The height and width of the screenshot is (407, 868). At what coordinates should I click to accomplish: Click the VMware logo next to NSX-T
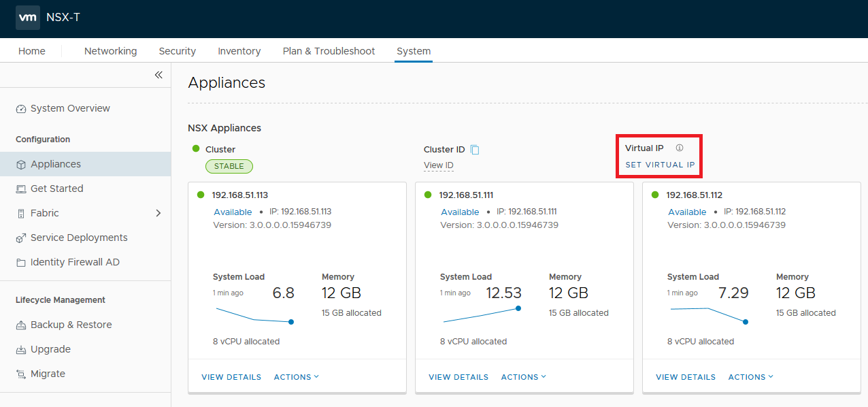pos(28,18)
